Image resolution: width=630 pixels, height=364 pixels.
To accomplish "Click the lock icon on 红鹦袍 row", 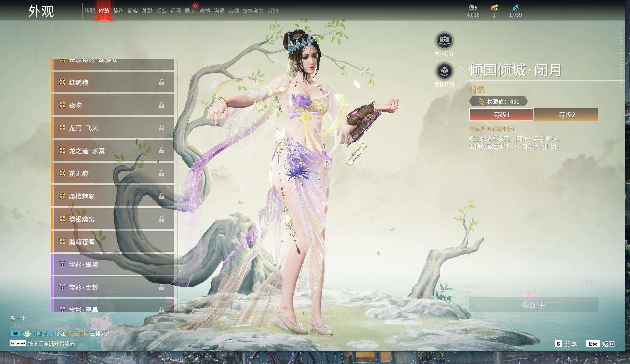I will coord(161,82).
